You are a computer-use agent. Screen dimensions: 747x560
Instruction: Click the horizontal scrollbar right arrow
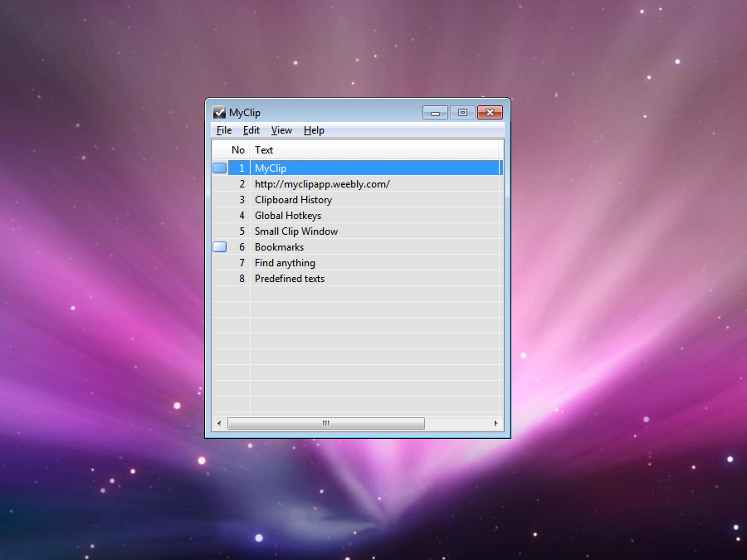point(496,423)
